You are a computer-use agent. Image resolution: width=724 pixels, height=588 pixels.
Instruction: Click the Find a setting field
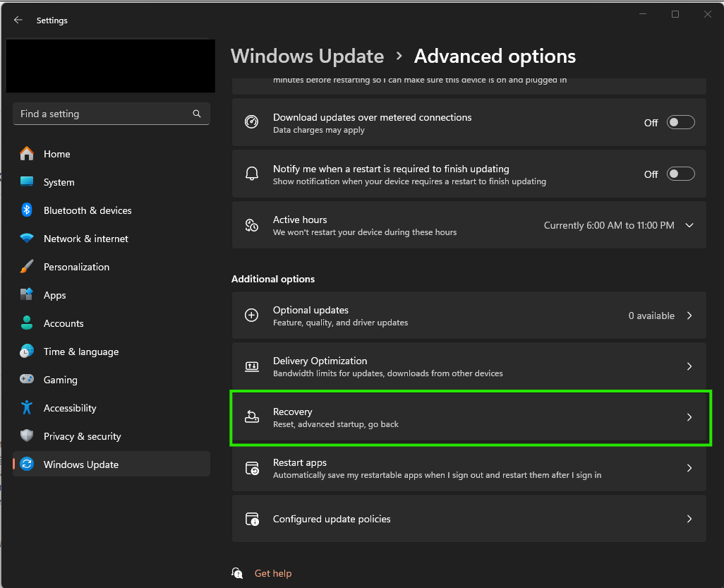(111, 114)
